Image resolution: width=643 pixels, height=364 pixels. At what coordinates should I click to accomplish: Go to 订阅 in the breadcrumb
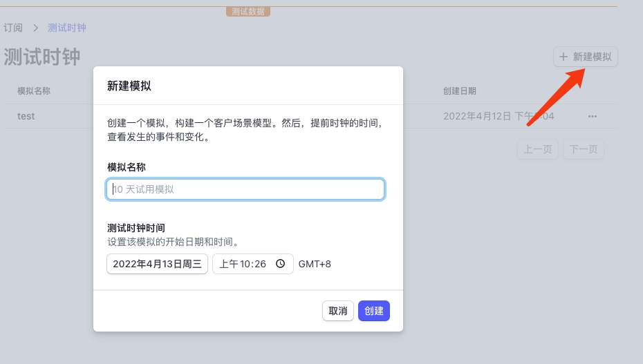pyautogui.click(x=13, y=28)
